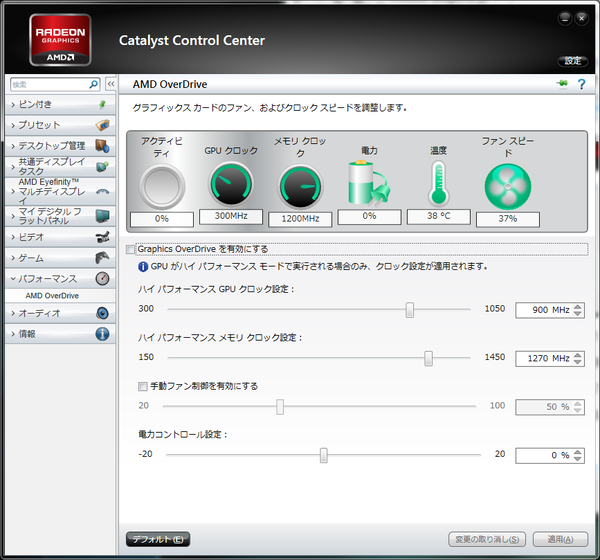Expand the オーディオ section
The image size is (600, 560).
(13, 313)
